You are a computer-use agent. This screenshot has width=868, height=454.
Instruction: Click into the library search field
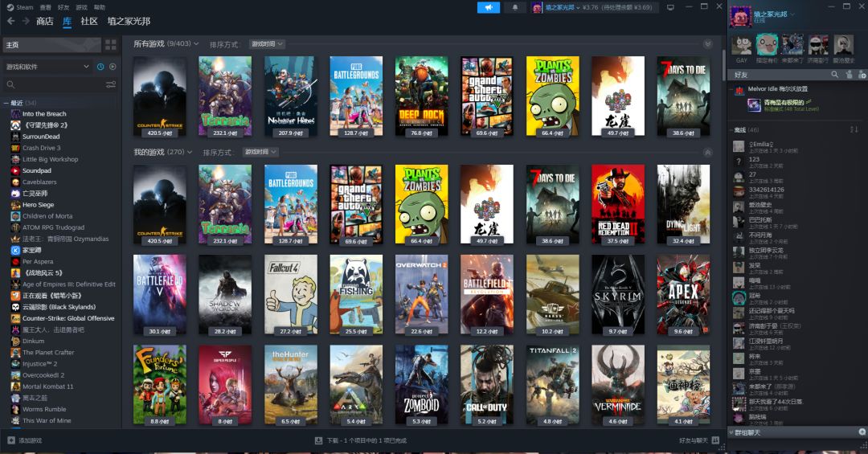[x=59, y=84]
